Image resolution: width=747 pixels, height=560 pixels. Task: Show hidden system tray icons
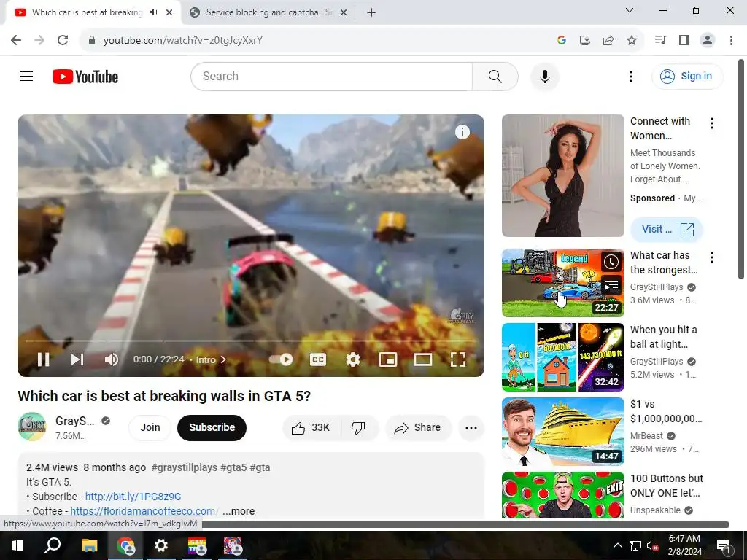click(x=617, y=545)
